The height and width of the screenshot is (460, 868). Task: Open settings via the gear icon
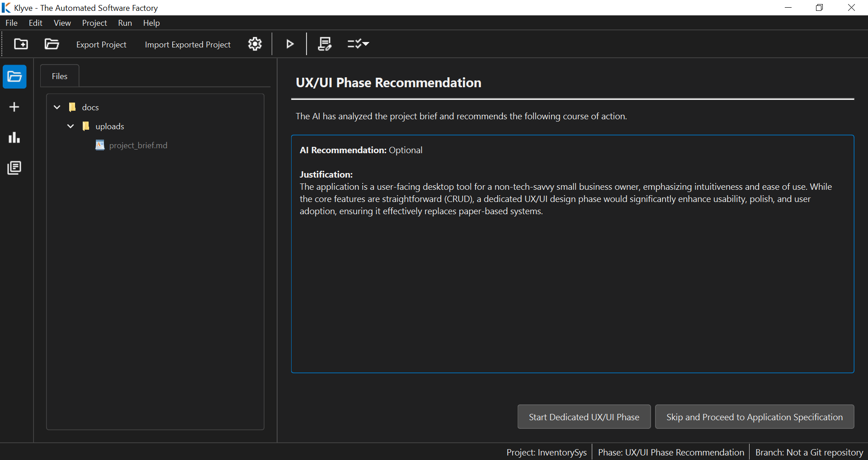coord(255,44)
